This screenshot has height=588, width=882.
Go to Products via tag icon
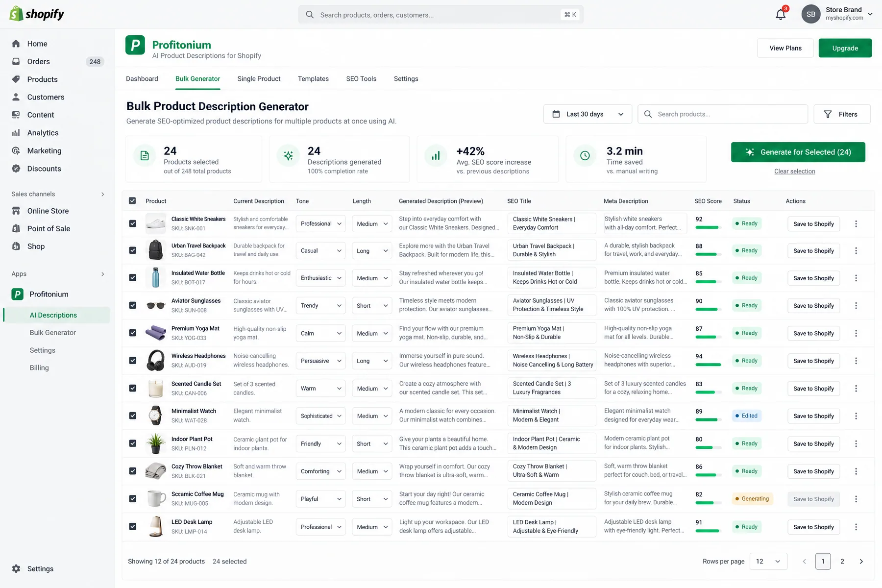tap(16, 79)
